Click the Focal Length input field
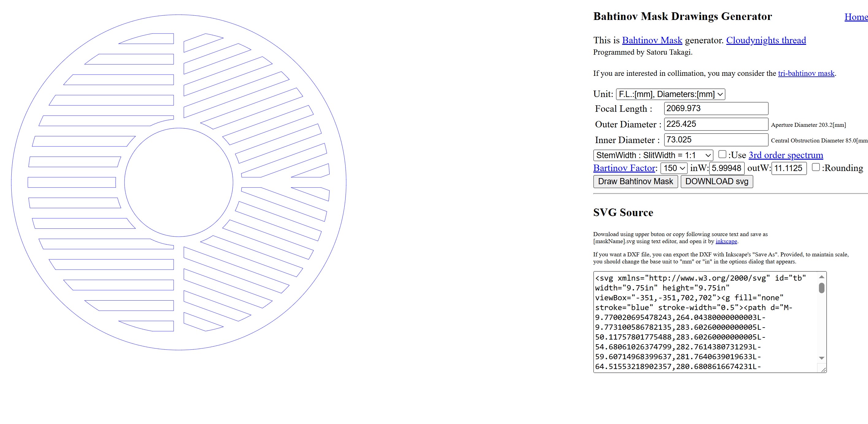868x424 pixels. [716, 109]
